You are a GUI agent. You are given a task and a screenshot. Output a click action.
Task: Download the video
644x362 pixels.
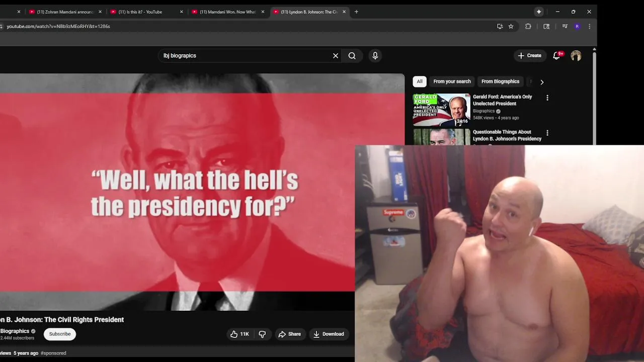pos(329,334)
